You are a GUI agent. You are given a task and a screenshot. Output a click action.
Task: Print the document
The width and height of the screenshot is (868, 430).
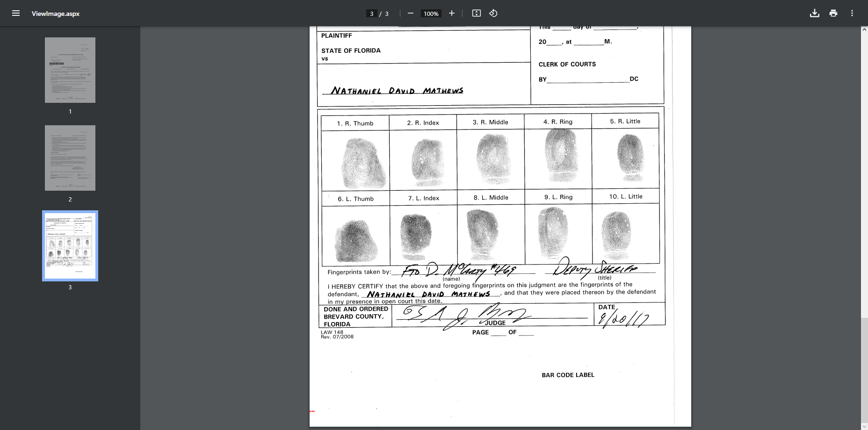tap(833, 14)
